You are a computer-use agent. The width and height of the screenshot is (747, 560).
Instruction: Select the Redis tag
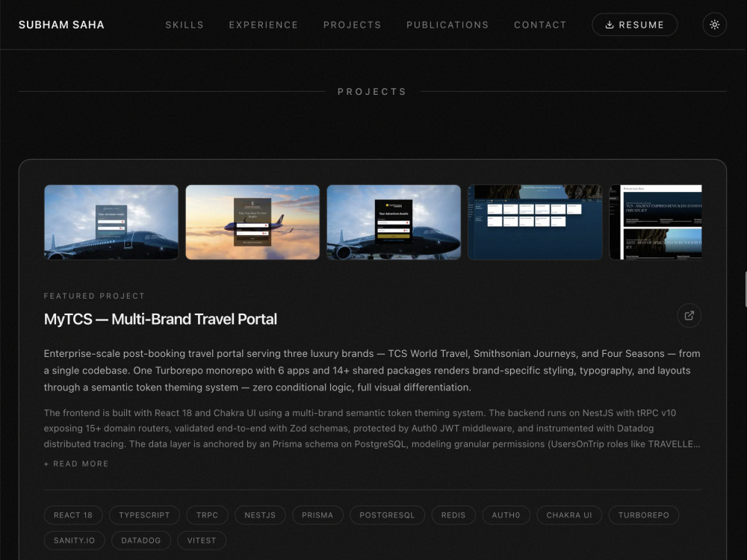[x=453, y=515]
